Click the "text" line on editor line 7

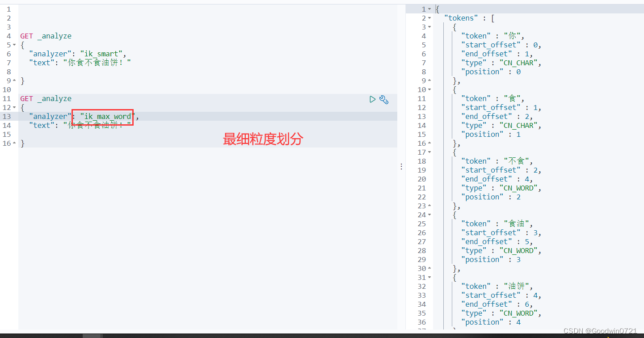coord(80,63)
